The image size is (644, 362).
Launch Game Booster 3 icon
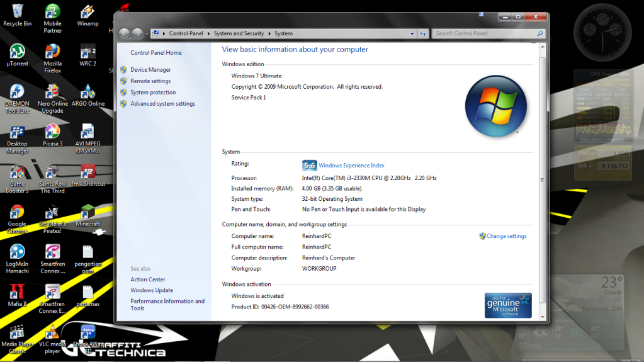[17, 179]
